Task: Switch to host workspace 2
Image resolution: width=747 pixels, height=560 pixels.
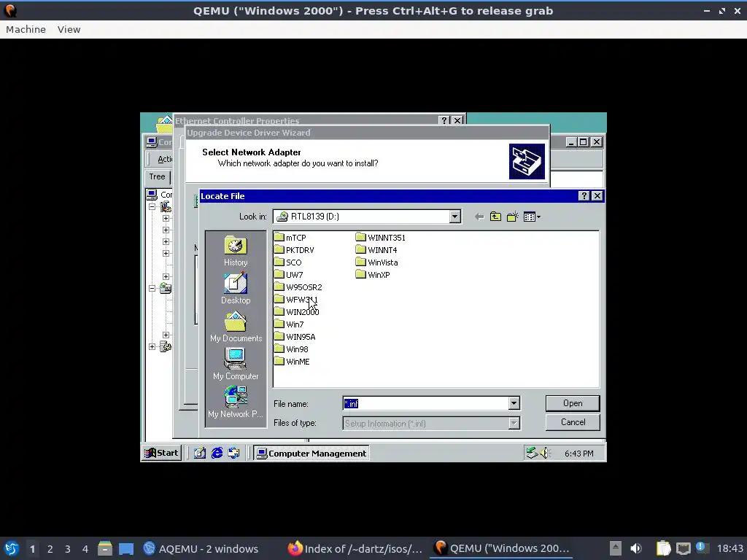Action: pos(50,549)
